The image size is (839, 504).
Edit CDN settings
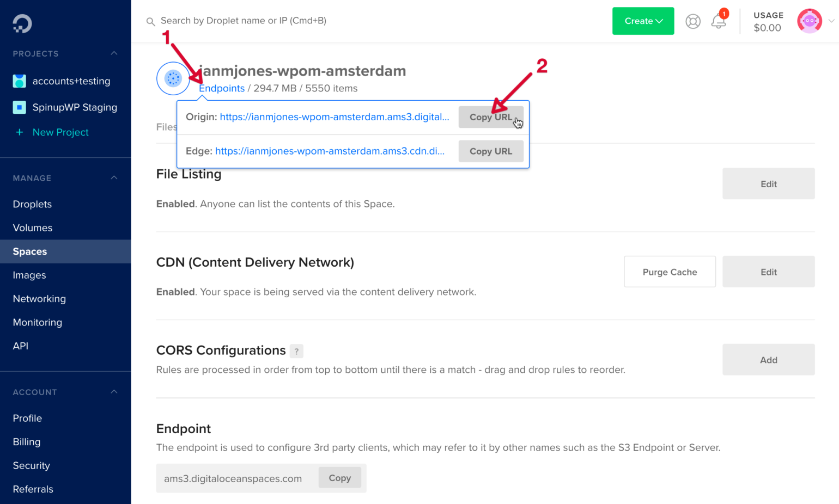pyautogui.click(x=768, y=272)
